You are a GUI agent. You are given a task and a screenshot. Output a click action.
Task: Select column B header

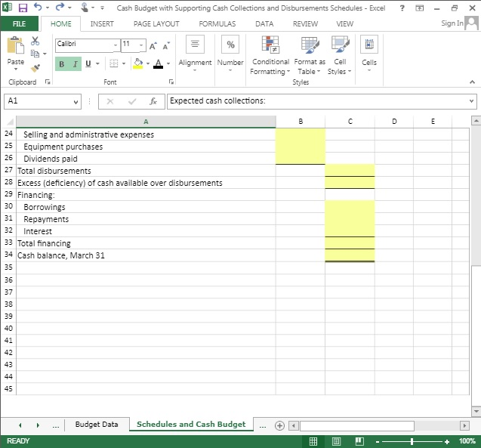tap(301, 122)
